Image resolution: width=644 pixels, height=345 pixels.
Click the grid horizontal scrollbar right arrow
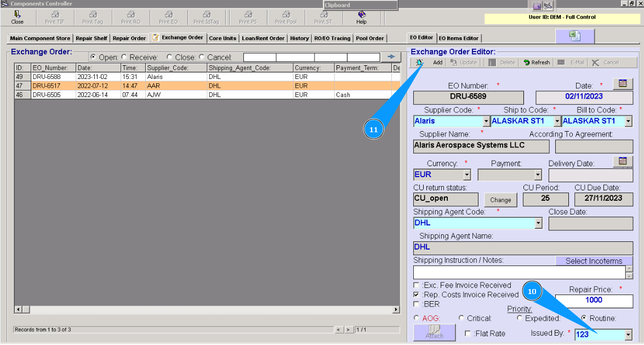pyautogui.click(x=396, y=309)
